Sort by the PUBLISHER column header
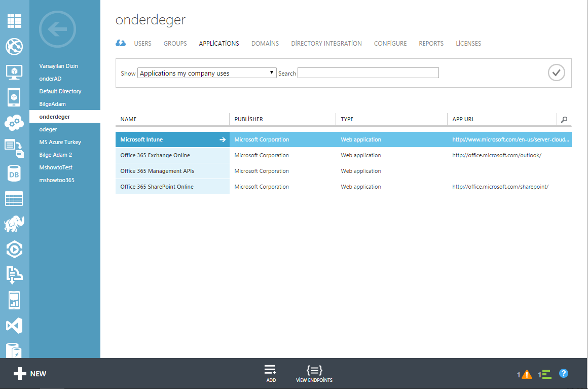 (x=248, y=119)
